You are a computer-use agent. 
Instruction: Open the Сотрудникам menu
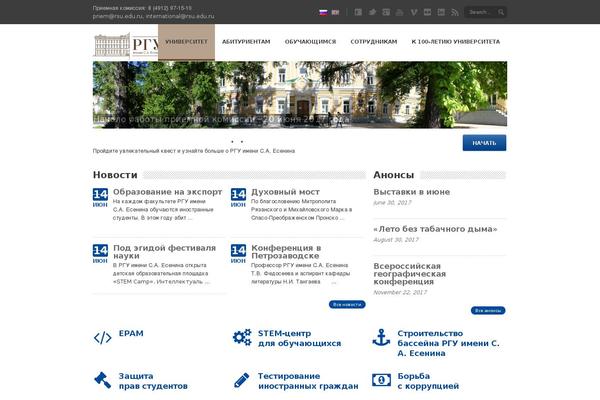pyautogui.click(x=374, y=42)
